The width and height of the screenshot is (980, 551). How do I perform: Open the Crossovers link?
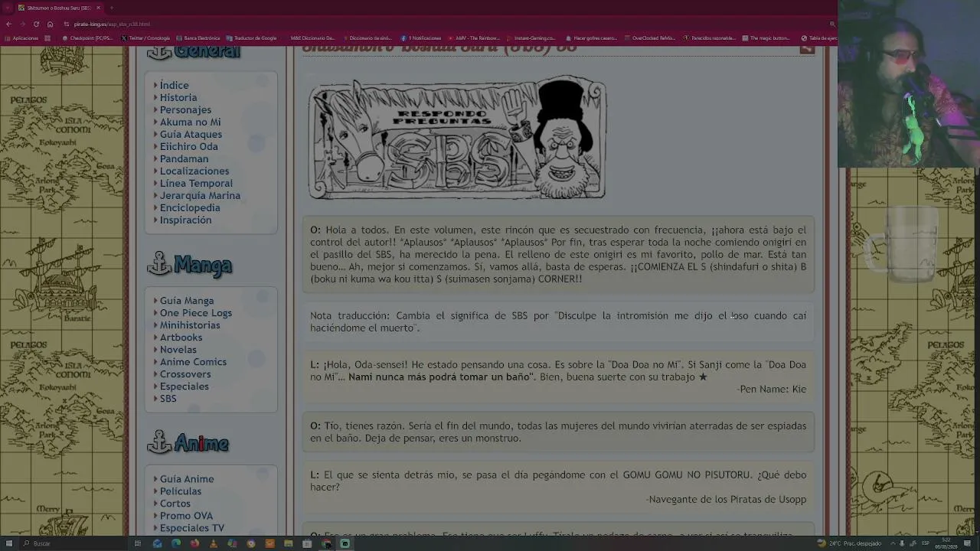click(x=185, y=374)
